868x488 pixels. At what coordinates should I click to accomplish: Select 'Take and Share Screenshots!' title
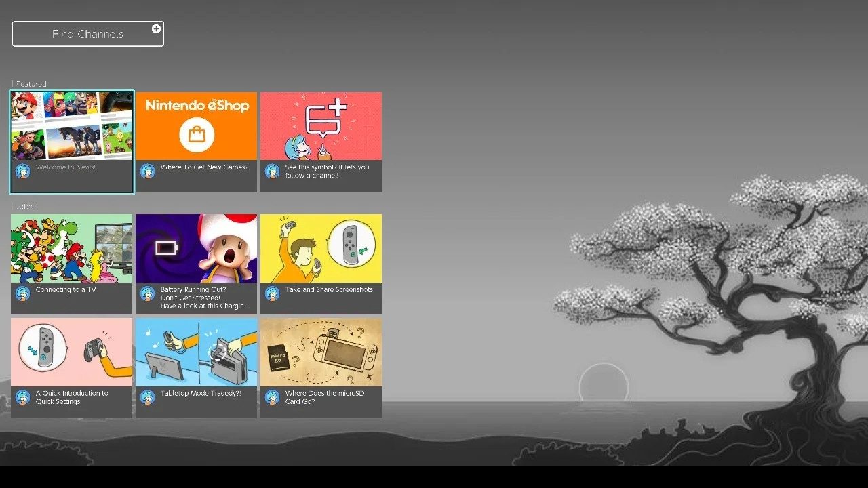(330, 290)
